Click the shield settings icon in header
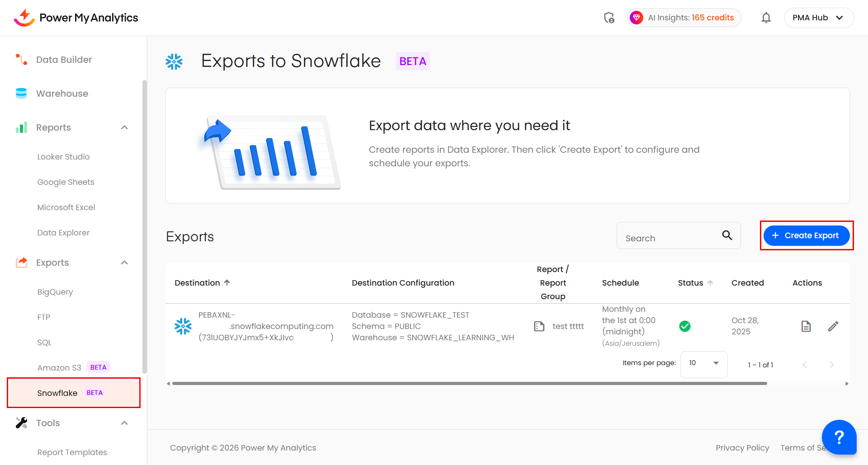Viewport: 868px width, 465px height. 609,18
